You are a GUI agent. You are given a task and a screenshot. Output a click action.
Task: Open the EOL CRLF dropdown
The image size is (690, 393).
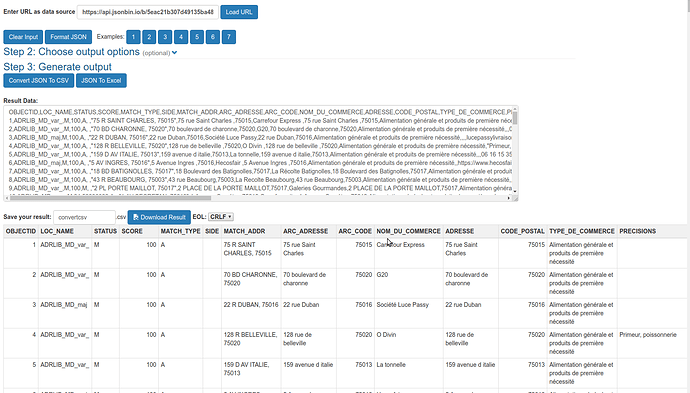click(x=220, y=217)
